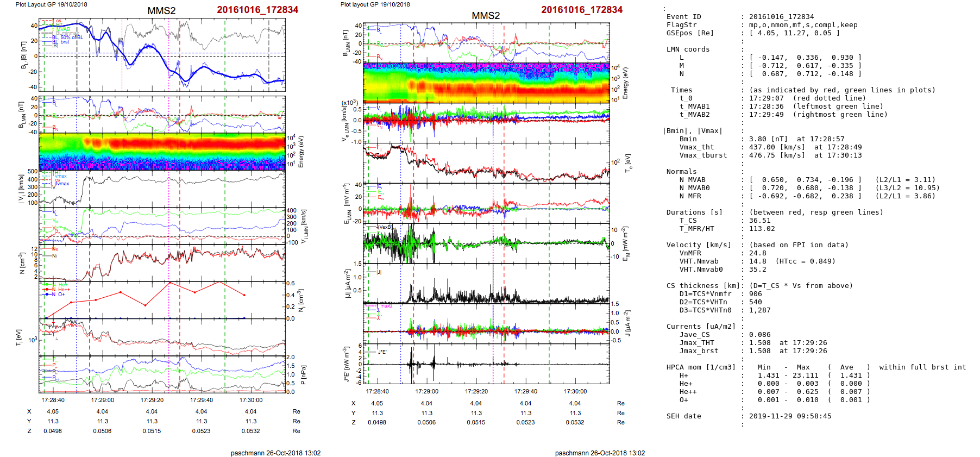The height and width of the screenshot is (457, 980).
Task: Click the Velocity [km/s] heading
Action: pyautogui.click(x=699, y=245)
